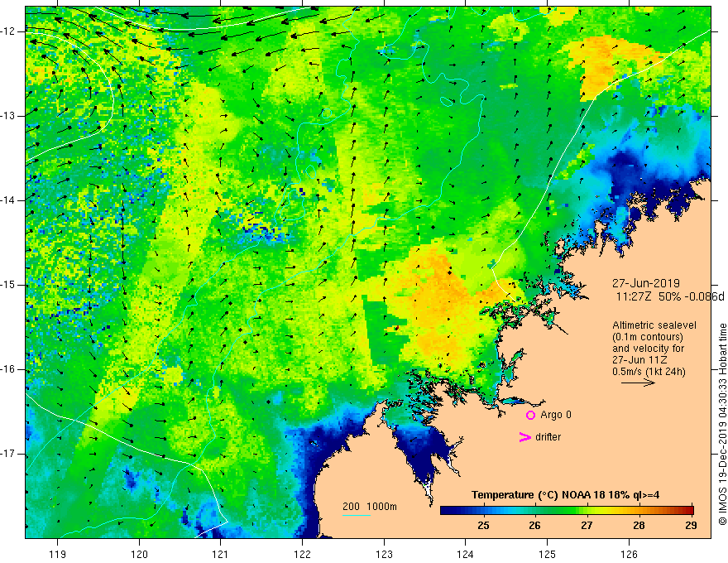Click the 0.5m/s velocity scale arrow

click(x=638, y=383)
